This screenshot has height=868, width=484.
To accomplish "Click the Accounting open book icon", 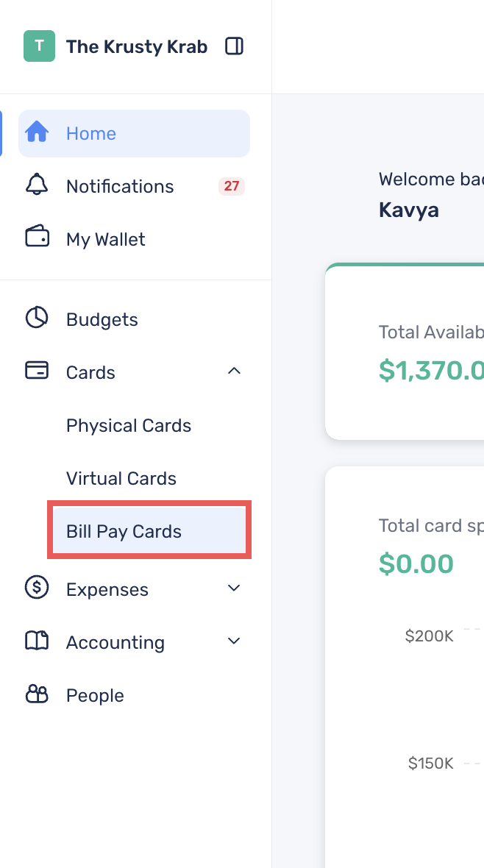I will (x=37, y=641).
